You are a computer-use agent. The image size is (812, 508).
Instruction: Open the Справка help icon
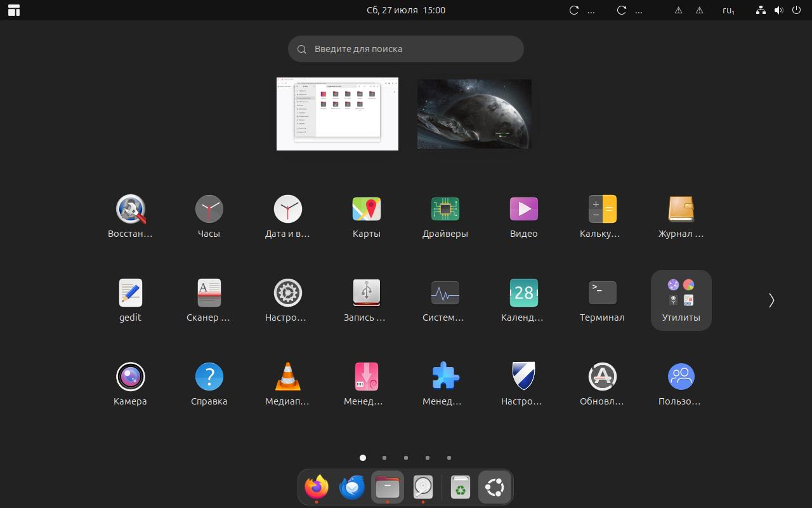click(209, 377)
